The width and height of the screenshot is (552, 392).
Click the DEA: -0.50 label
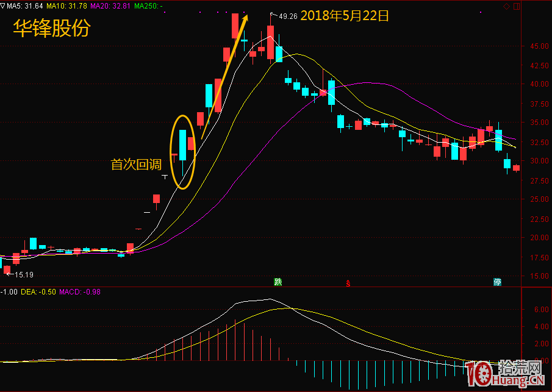click(x=38, y=292)
